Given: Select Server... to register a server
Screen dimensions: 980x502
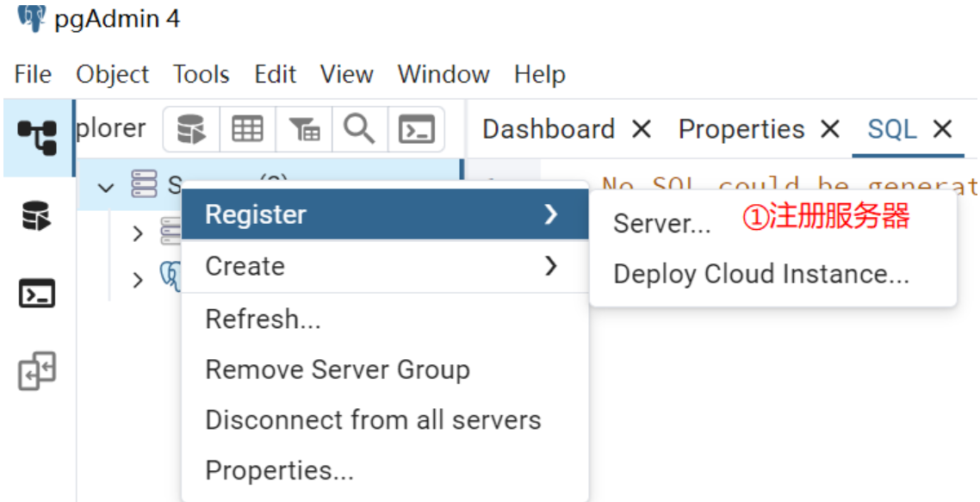Looking at the screenshot, I should [x=661, y=224].
